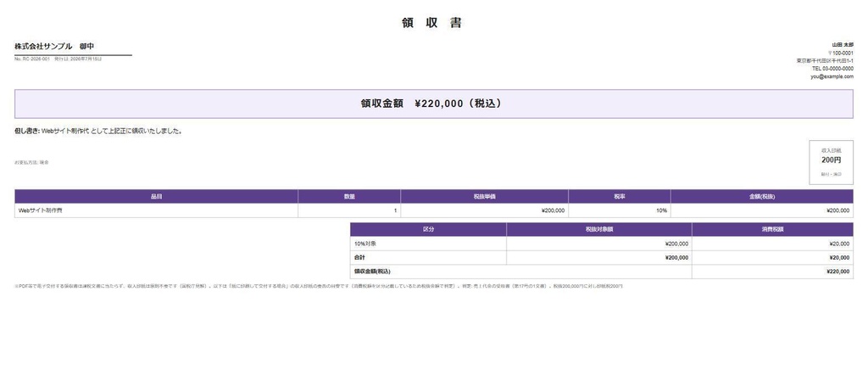Click the 税率 column header
Image resolution: width=868 pixels, height=387 pixels.
point(620,197)
